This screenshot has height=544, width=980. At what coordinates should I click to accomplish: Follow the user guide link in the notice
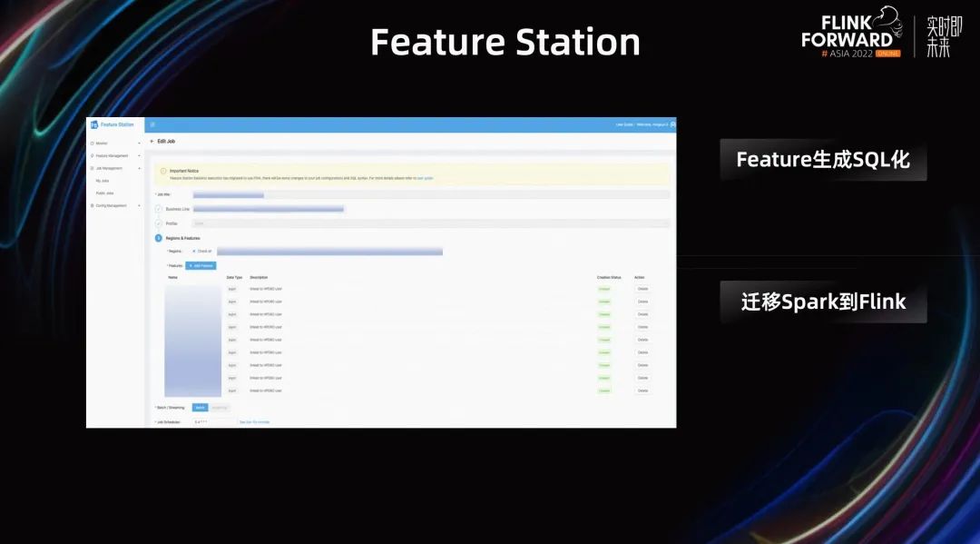[x=425, y=178]
